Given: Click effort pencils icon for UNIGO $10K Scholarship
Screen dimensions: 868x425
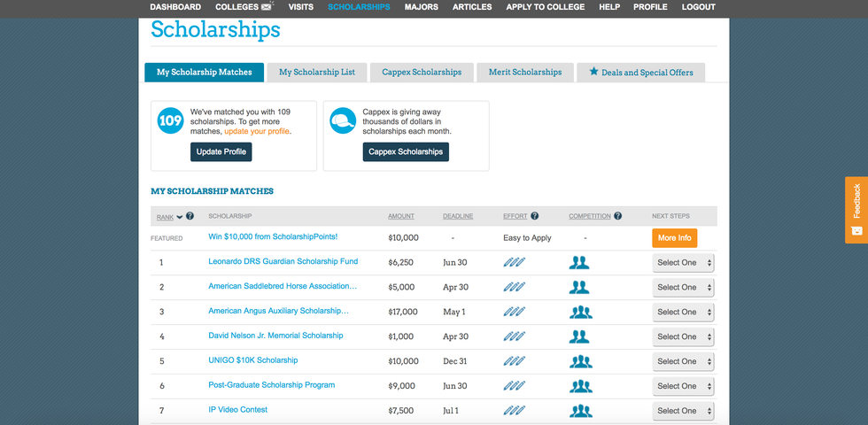Looking at the screenshot, I should point(514,361).
